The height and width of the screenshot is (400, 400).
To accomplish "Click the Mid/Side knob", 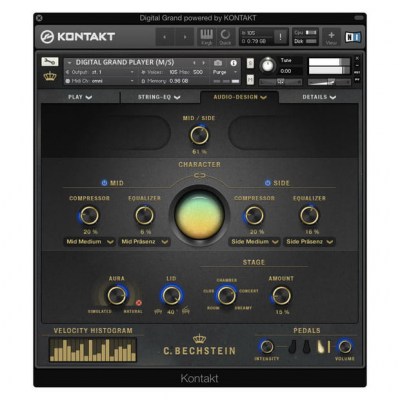I will click(x=199, y=135).
